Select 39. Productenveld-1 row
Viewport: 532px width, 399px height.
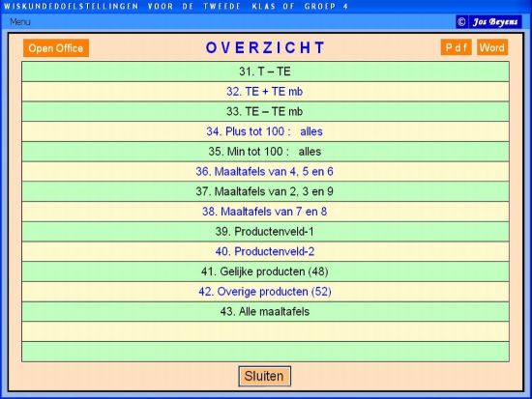point(265,232)
